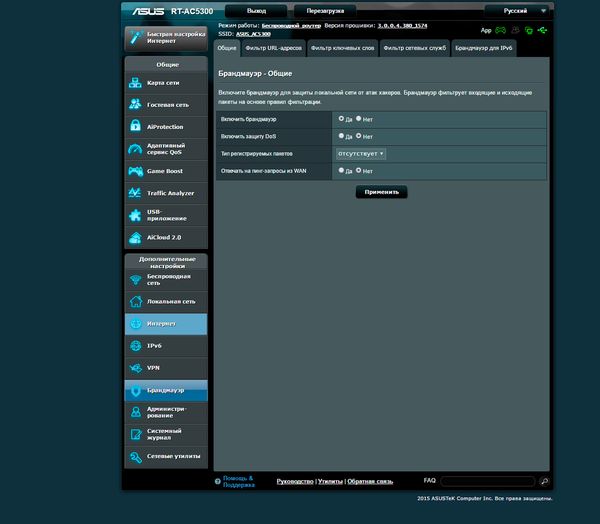Screen dimensions: 600x524
Task: Open the Game Boost section
Action: pos(166,170)
